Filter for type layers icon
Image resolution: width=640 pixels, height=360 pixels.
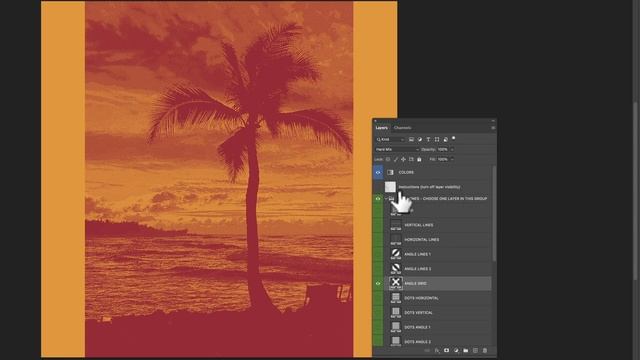coord(428,140)
